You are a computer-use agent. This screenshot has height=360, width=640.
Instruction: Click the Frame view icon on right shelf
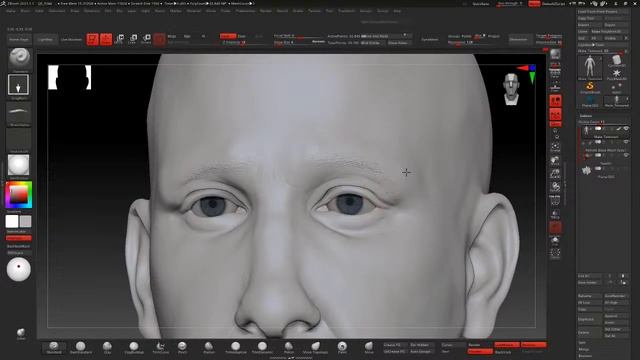click(555, 147)
